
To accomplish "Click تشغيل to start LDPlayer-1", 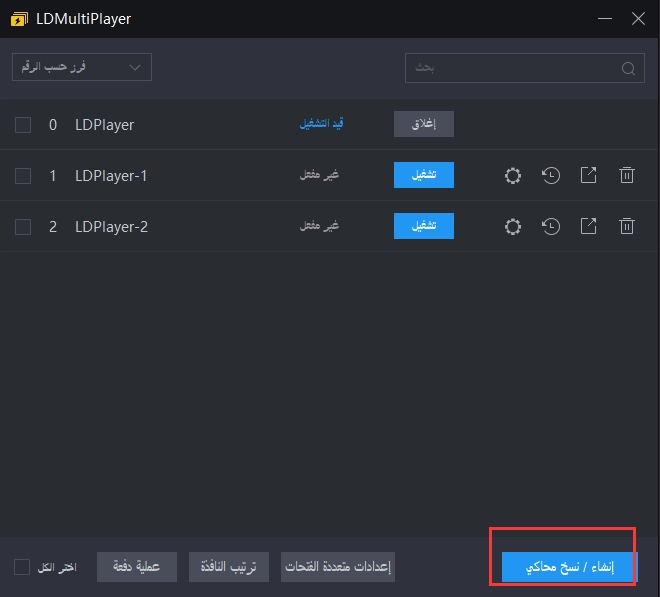I will 424,175.
